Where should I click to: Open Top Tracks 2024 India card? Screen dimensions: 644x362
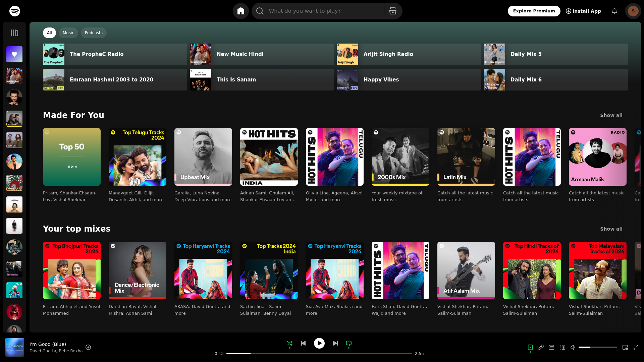pos(269,270)
